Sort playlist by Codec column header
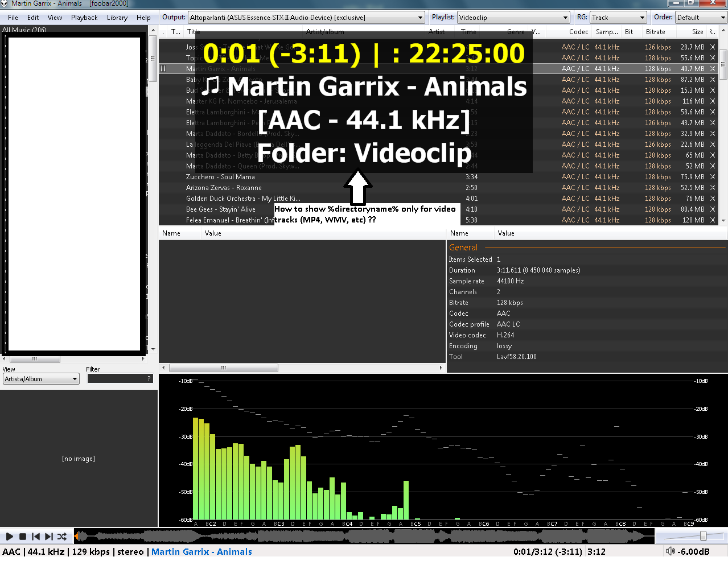The image size is (728, 569). point(579,32)
